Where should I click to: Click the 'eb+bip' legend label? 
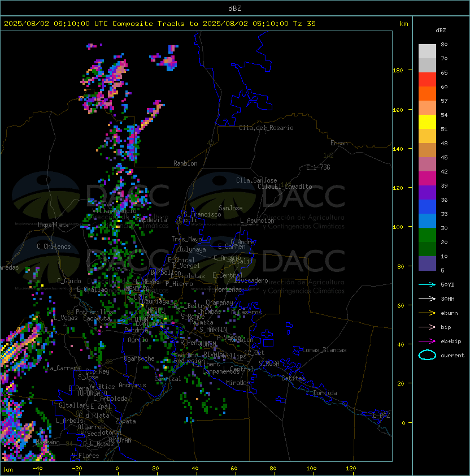(451, 341)
